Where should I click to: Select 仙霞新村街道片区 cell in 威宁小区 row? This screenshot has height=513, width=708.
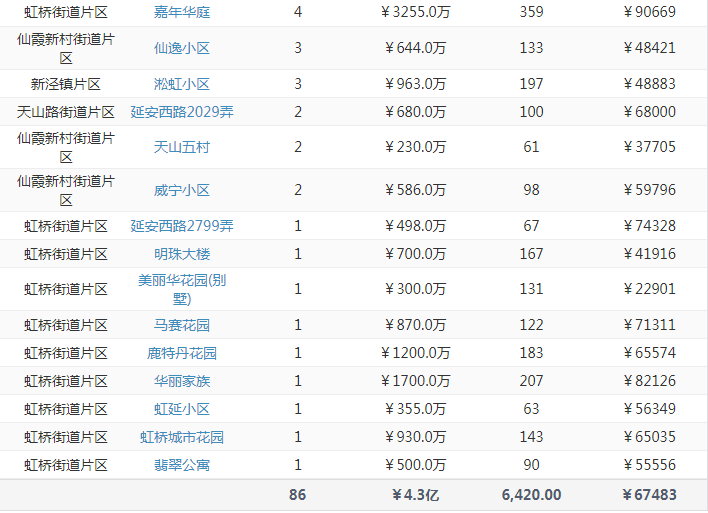point(65,190)
